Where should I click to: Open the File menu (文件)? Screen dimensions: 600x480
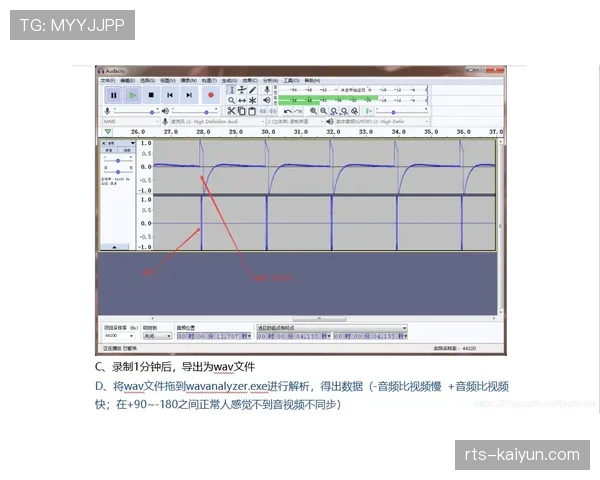point(108,80)
